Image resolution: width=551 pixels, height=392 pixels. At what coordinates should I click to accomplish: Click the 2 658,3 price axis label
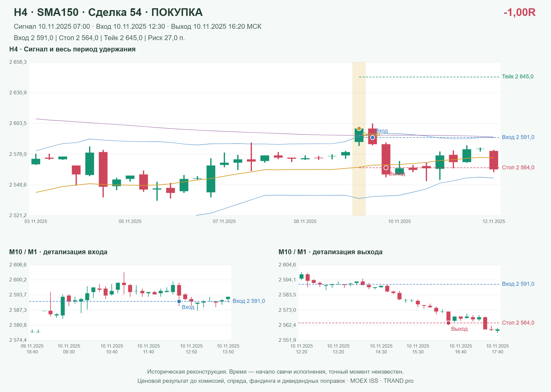18,62
